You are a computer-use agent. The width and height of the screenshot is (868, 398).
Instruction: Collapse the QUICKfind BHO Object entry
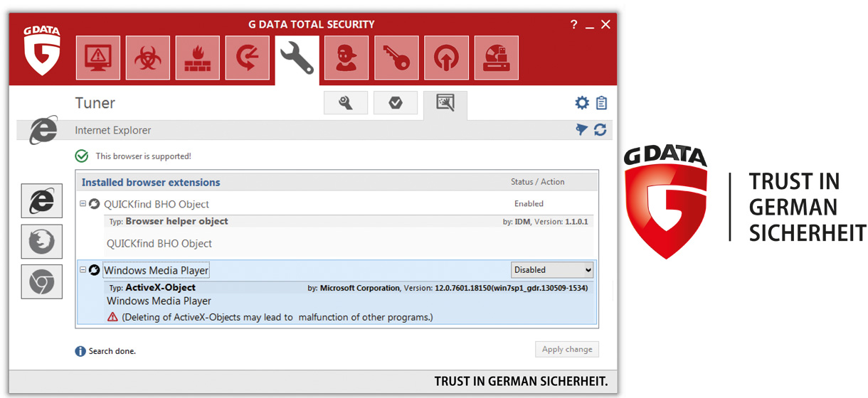coord(83,203)
